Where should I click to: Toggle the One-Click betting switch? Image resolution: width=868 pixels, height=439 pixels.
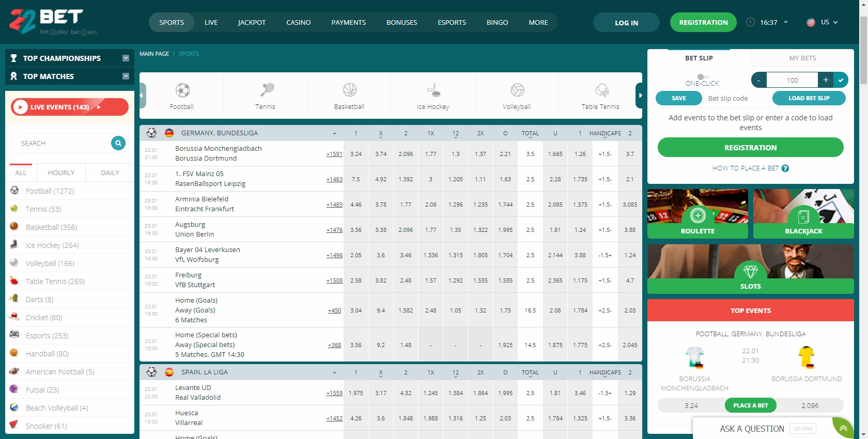click(x=703, y=77)
